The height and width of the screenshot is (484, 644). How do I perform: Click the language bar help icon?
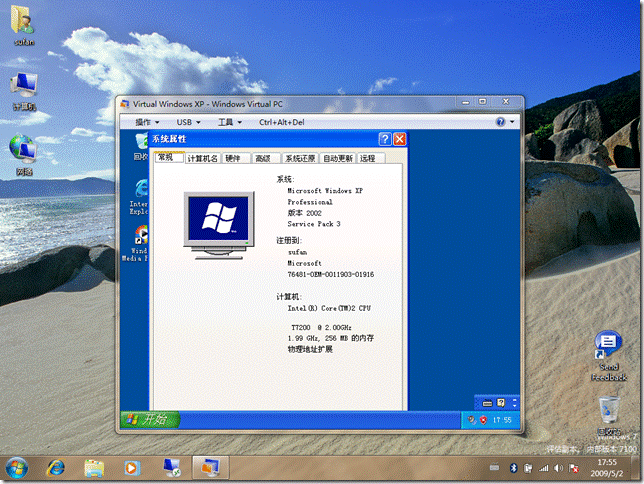501,403
